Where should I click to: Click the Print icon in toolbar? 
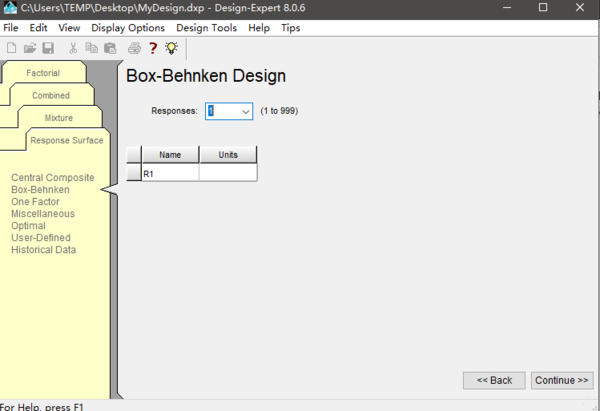(x=134, y=48)
